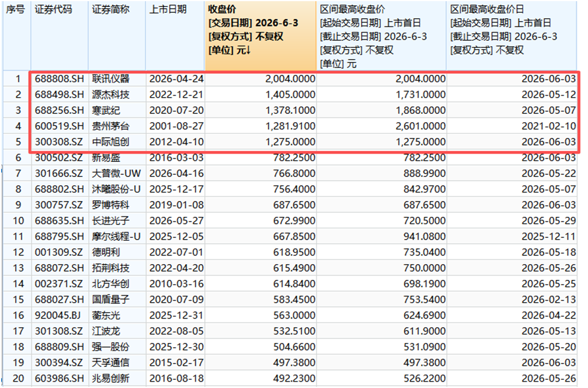The image size is (588, 388).
Task: Select code cell 301666.SZ
Action: pyautogui.click(x=60, y=174)
